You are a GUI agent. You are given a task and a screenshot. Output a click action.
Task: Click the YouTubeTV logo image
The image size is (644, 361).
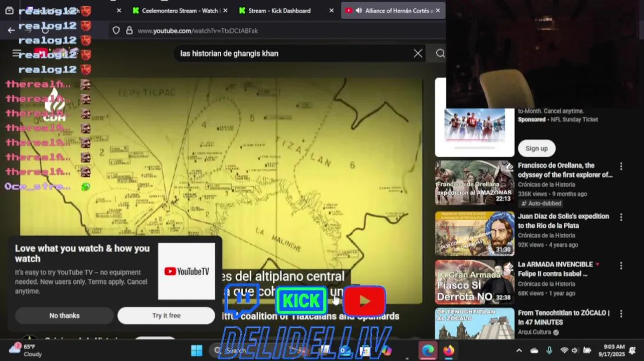pyautogui.click(x=187, y=271)
